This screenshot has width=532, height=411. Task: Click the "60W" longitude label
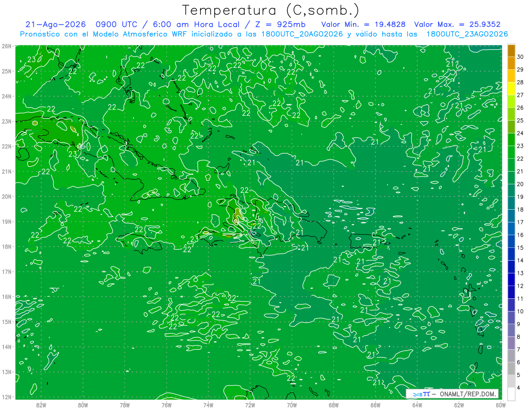pyautogui.click(x=501, y=404)
